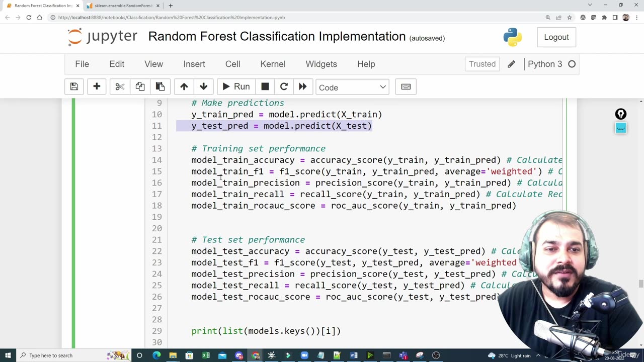644x362 pixels.
Task: Click the comment '# Make predictions'
Action: pos(237,103)
